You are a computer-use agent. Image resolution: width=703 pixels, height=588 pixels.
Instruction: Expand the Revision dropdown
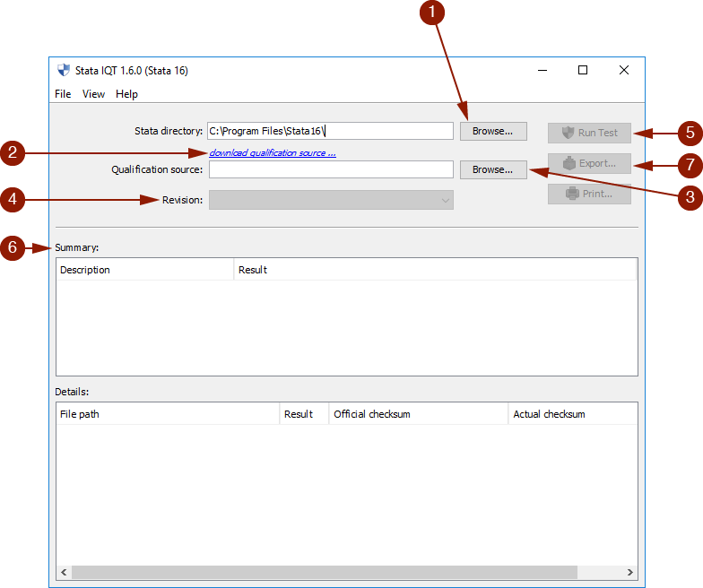coord(331,200)
